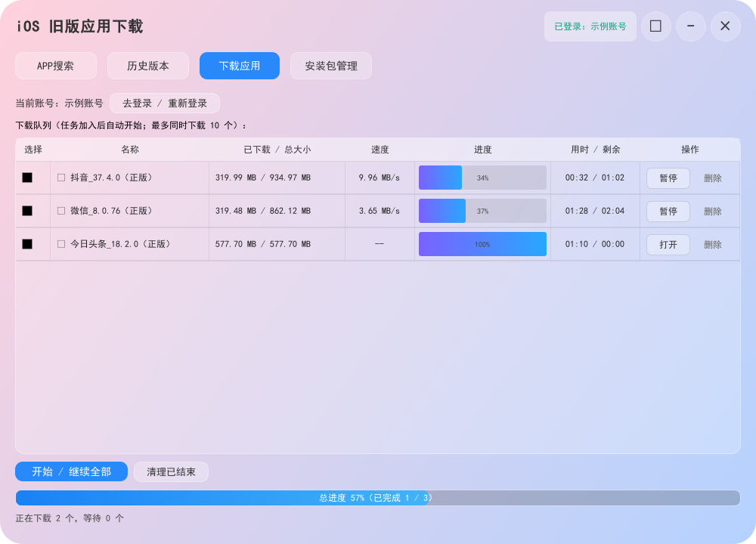This screenshot has width=756, height=544.
Task: Click the 进度 column header
Action: coord(482,150)
